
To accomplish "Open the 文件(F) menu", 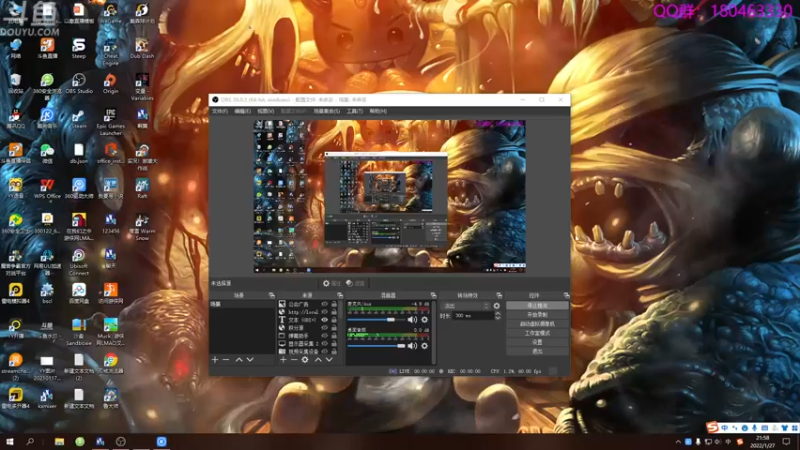I will [220, 111].
